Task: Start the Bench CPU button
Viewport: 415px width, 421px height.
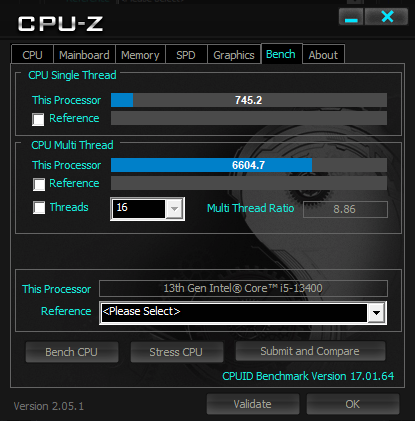Action: pyautogui.click(x=72, y=352)
